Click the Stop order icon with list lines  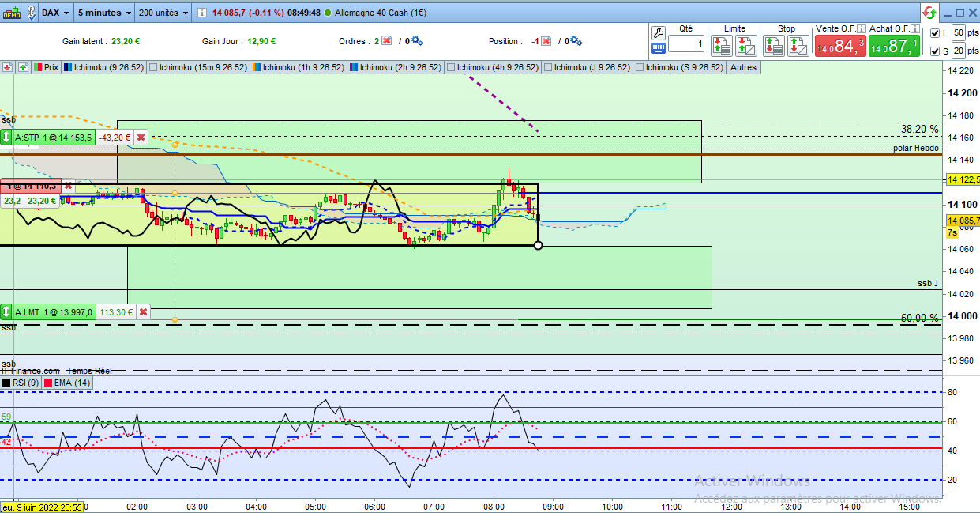click(x=773, y=46)
